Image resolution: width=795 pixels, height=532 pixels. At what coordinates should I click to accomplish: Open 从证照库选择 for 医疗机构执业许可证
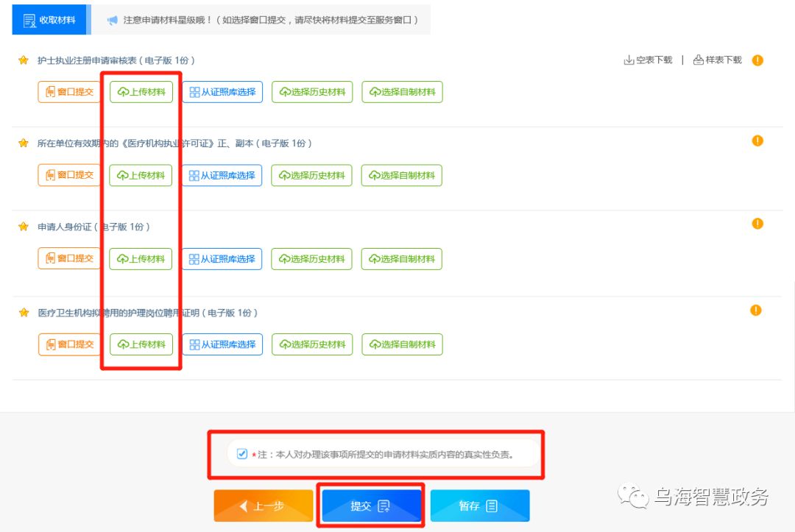tap(222, 175)
